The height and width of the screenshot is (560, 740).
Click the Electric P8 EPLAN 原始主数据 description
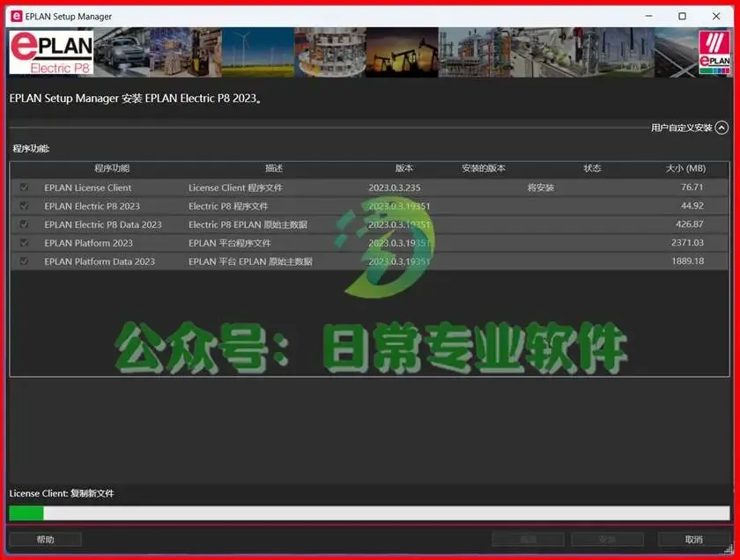248,225
